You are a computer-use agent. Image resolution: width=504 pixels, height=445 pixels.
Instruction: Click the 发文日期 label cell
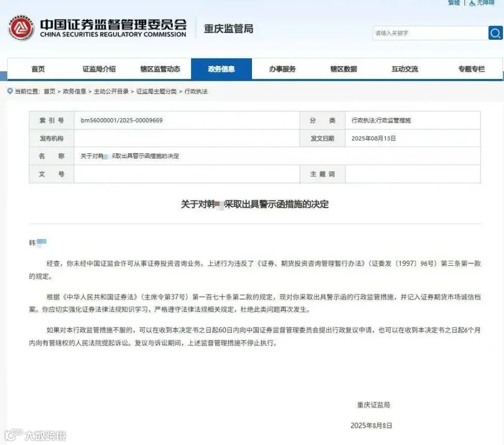pyautogui.click(x=323, y=138)
